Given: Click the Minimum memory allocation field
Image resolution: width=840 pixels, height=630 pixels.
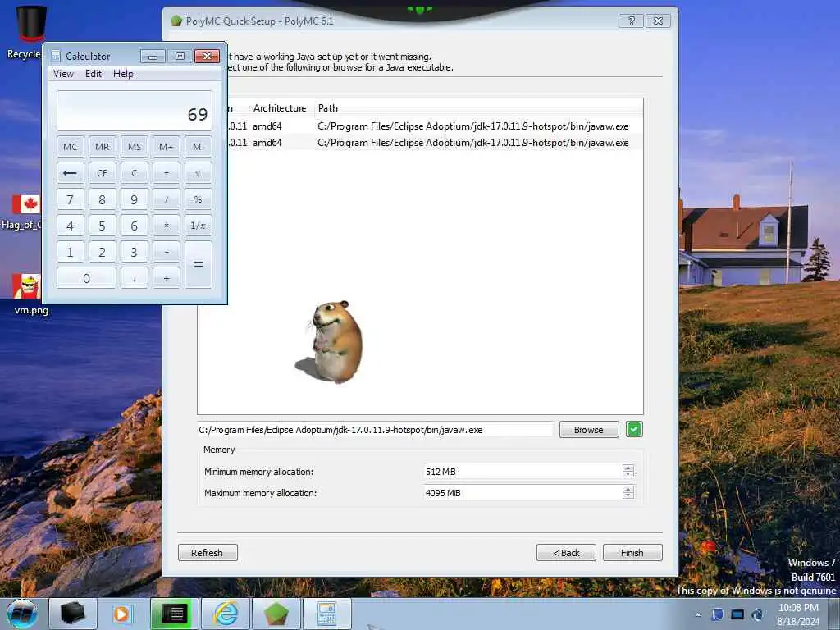Looking at the screenshot, I should (523, 472).
